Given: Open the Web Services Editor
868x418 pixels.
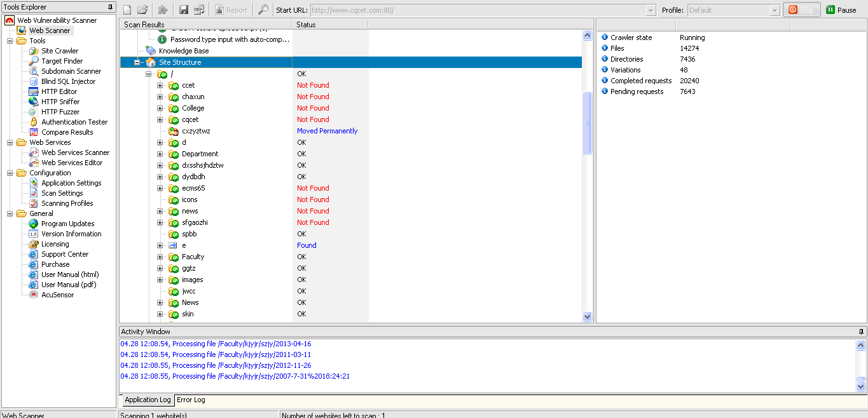Looking at the screenshot, I should pos(72,163).
